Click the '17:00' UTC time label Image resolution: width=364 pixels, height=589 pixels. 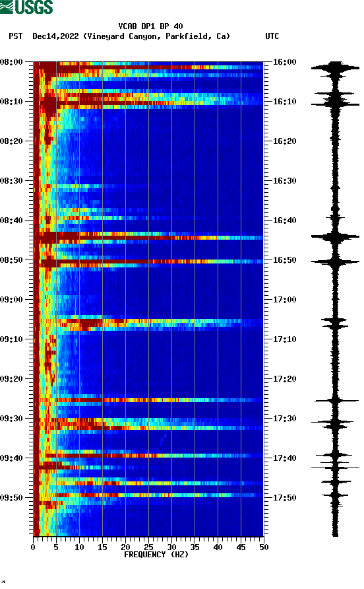pyautogui.click(x=284, y=300)
